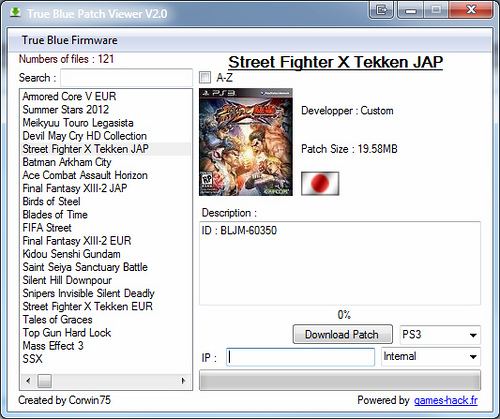Open the Internal dropdown
This screenshot has width=500, height=419.
point(431,357)
